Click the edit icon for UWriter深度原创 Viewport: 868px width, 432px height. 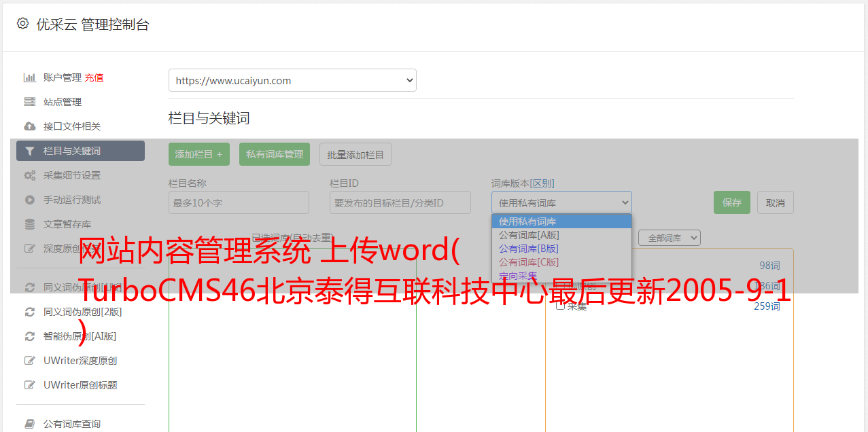pos(30,361)
